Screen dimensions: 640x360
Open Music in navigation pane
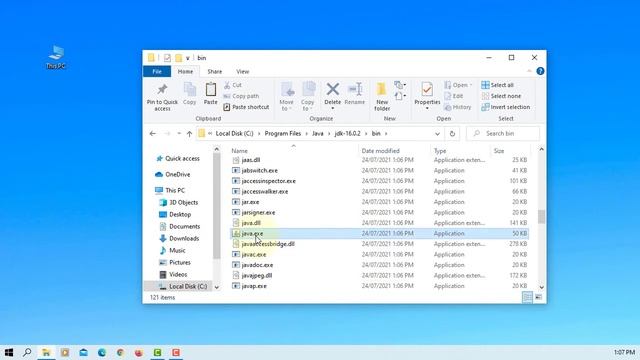[172, 250]
